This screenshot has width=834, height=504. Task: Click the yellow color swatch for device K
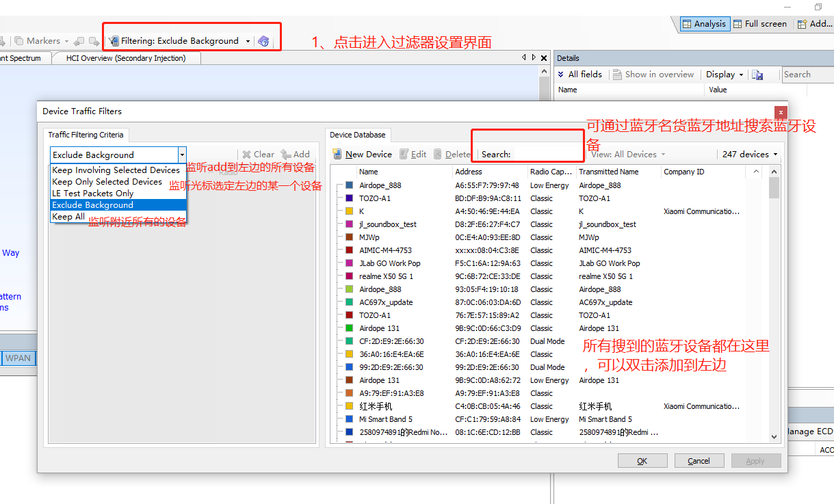pos(350,211)
